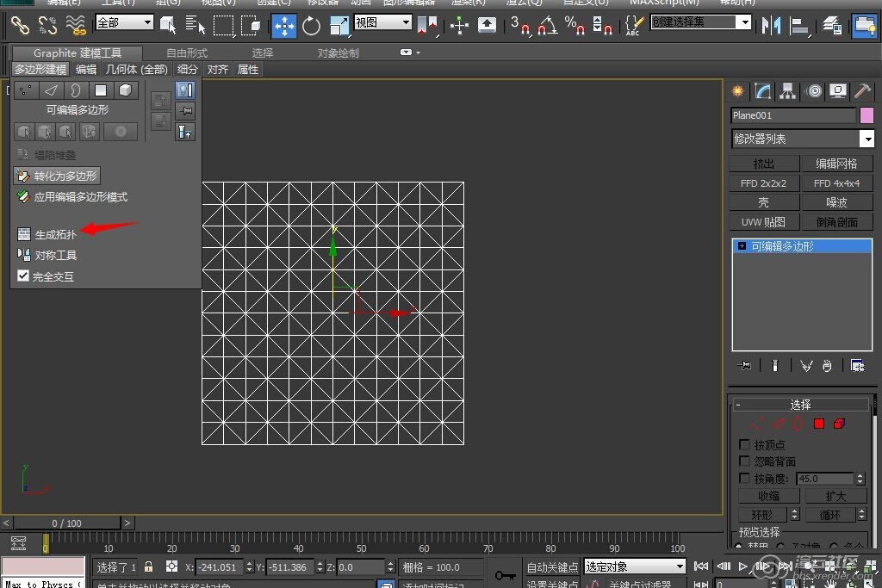Viewport: 882px width, 588px height.
Task: Click the FFD 4x4x4 modifier button
Action: 836,183
